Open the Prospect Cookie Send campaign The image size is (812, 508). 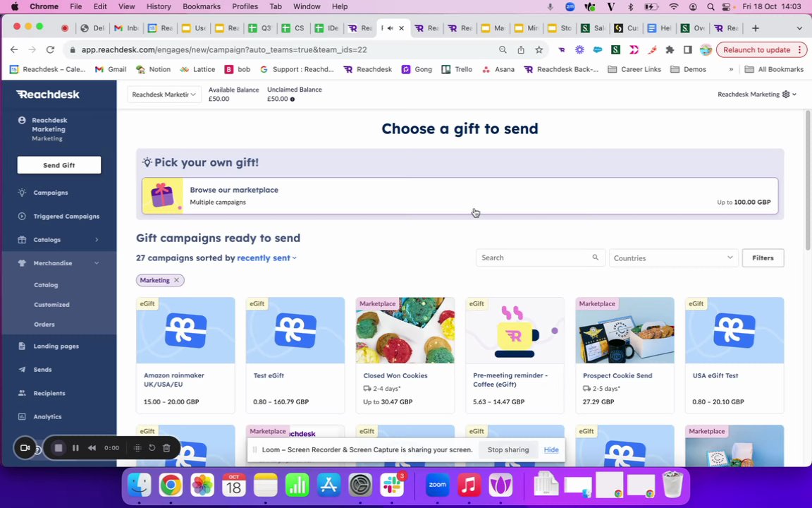click(x=625, y=356)
